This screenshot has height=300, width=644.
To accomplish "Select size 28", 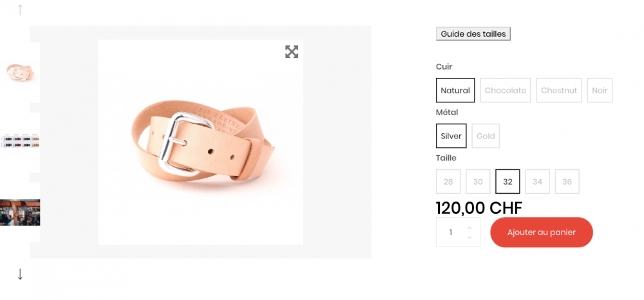I will tap(448, 182).
